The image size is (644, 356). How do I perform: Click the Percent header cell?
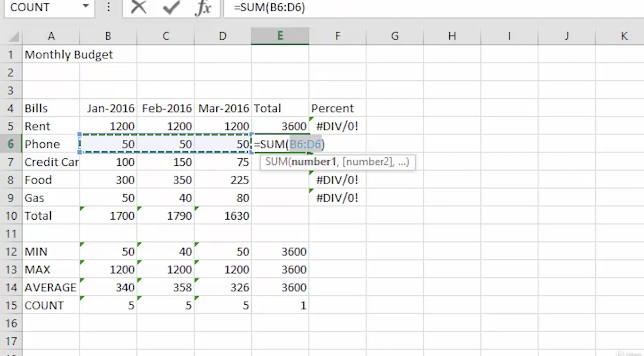337,108
